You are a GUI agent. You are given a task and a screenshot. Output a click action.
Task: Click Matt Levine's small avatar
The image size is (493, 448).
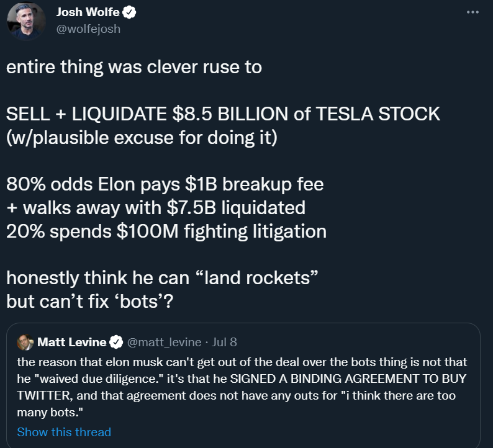25,342
